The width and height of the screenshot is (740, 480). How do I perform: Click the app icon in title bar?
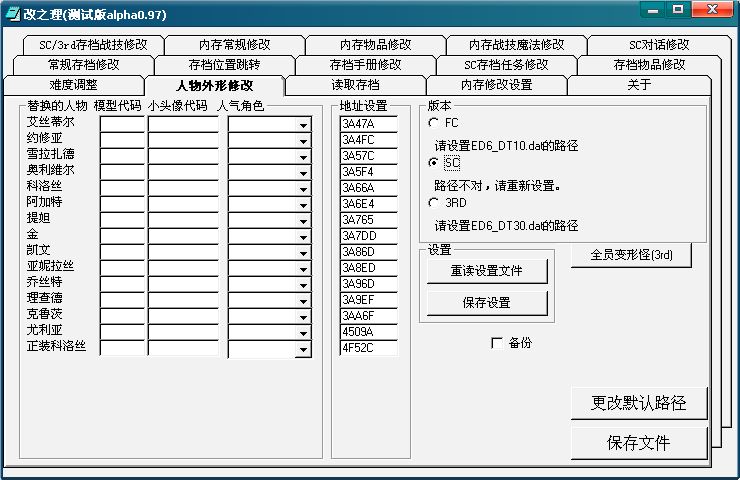[13, 14]
